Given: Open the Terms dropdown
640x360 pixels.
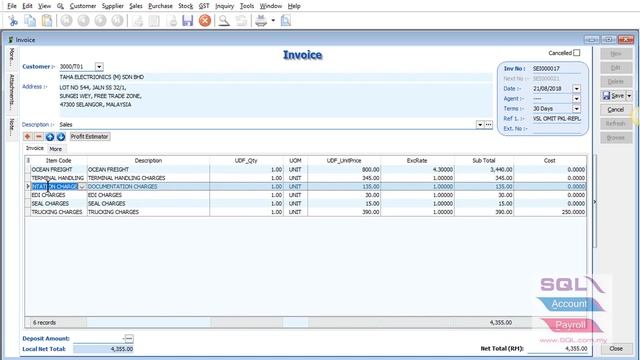Looking at the screenshot, I should (x=576, y=109).
